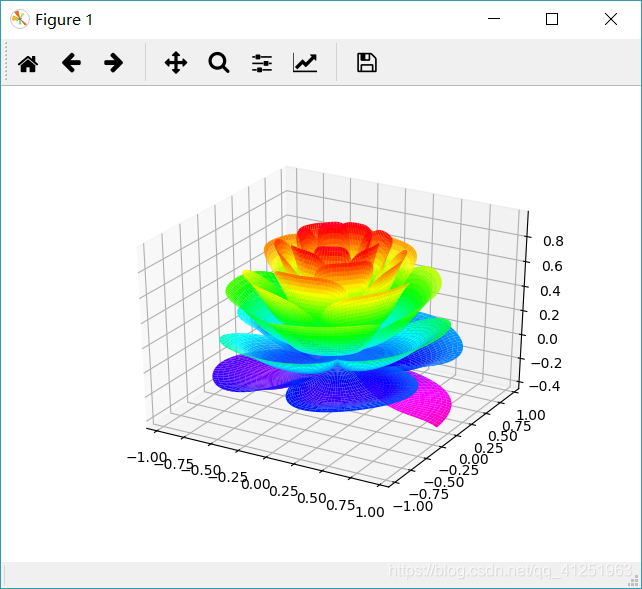
Task: Open the Configure subplots dialog
Action: click(262, 63)
